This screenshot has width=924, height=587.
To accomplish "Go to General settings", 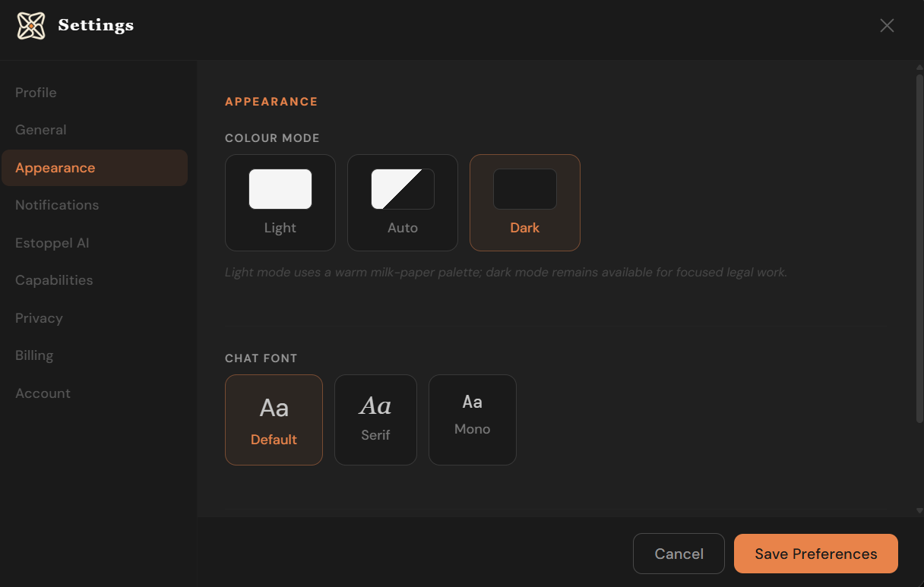I will tap(94, 130).
